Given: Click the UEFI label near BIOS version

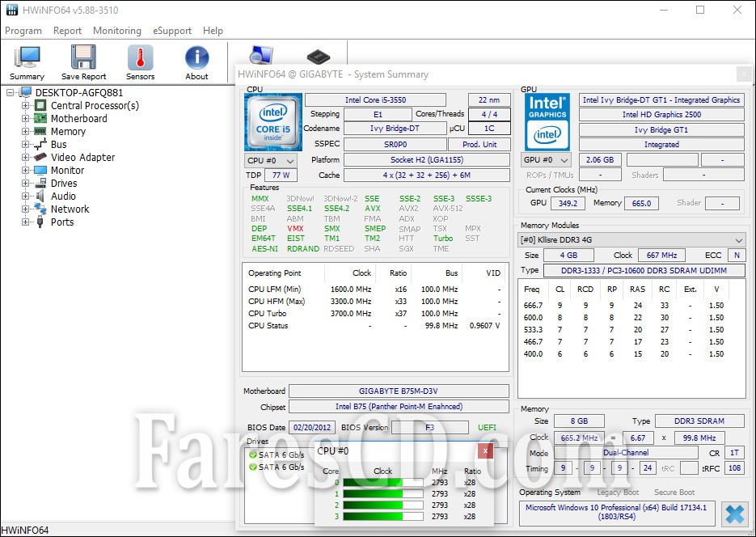Looking at the screenshot, I should (487, 427).
